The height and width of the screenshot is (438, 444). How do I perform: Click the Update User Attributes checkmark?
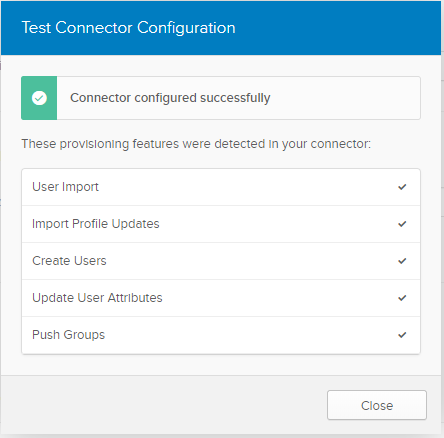coord(402,298)
